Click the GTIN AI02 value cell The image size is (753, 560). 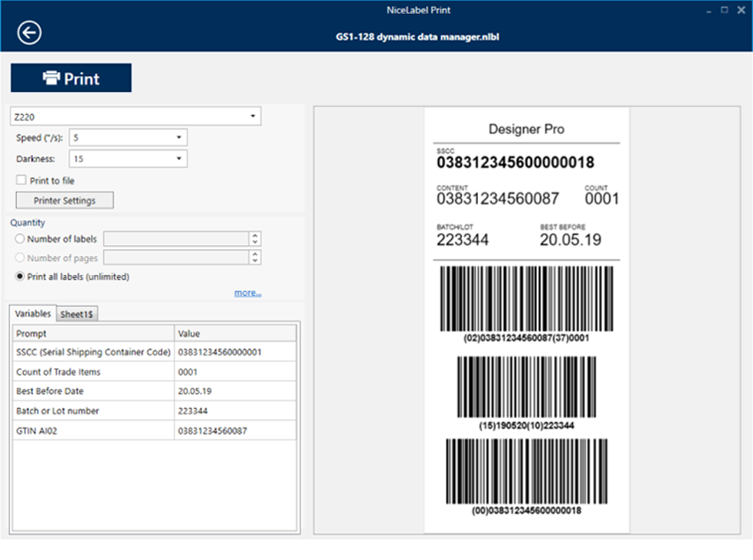click(x=235, y=431)
